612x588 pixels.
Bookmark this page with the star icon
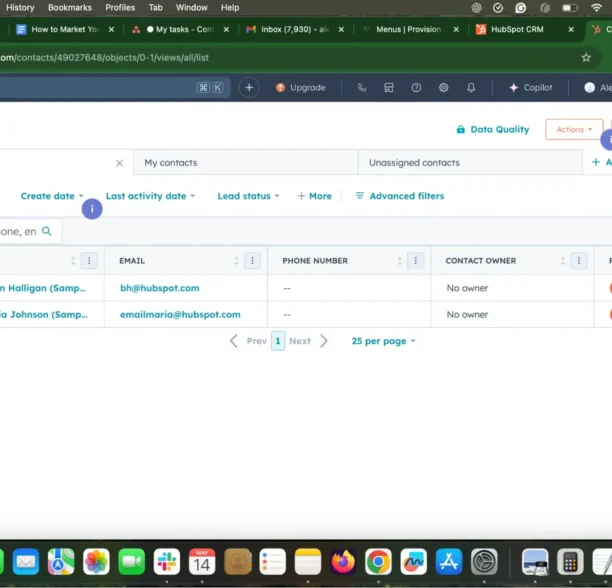tap(586, 58)
